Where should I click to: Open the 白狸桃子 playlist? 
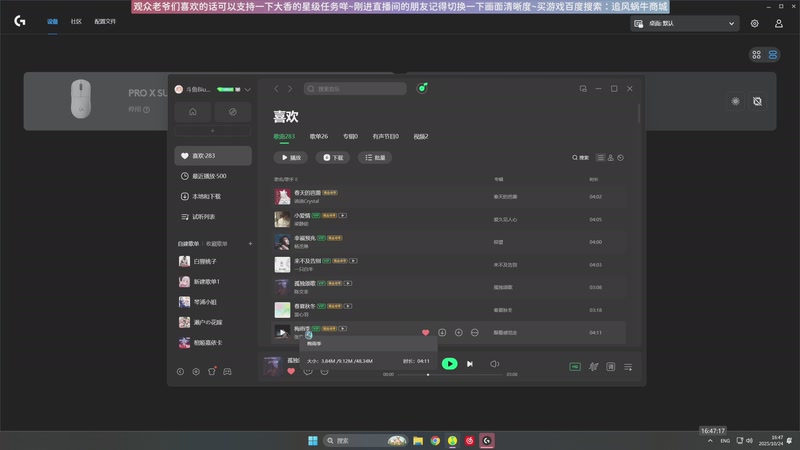[213, 261]
